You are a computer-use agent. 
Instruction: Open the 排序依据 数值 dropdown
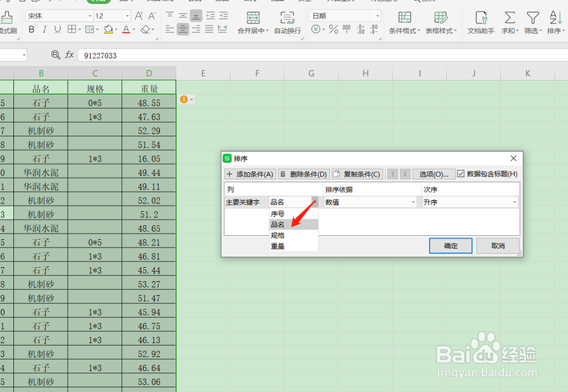[370, 202]
